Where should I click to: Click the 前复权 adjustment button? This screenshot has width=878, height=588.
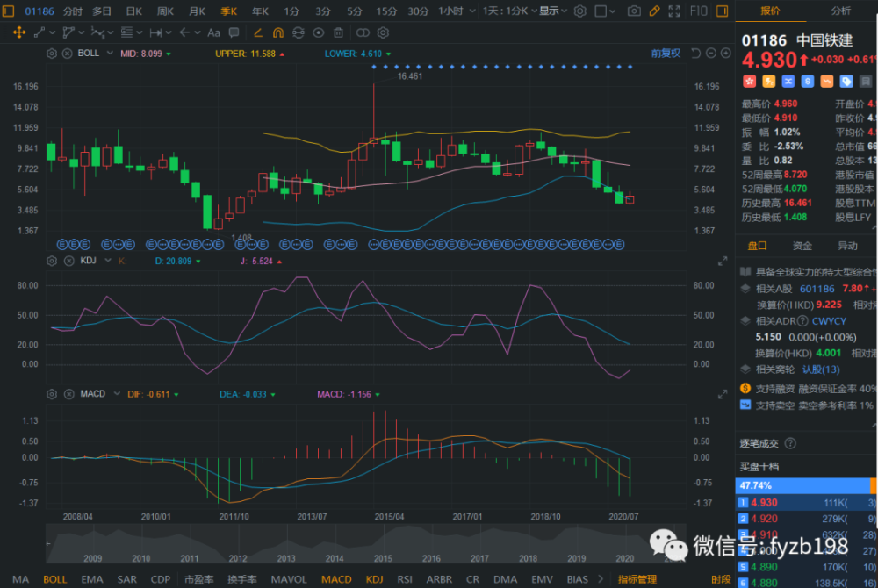point(666,54)
